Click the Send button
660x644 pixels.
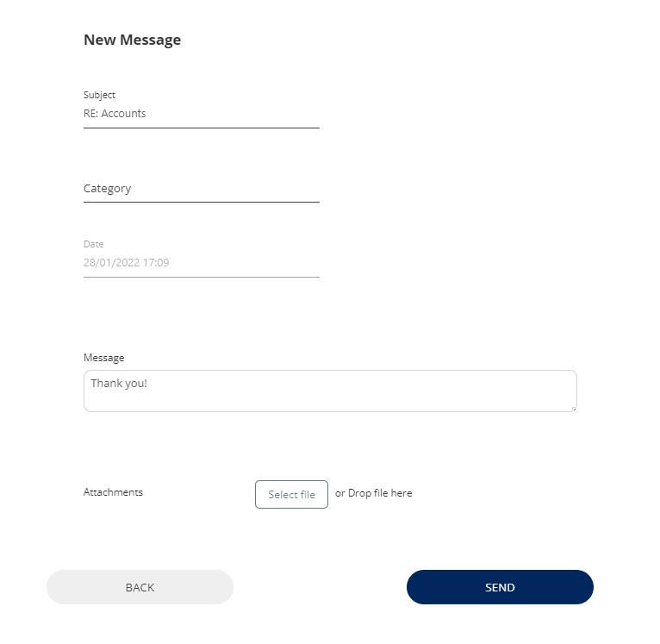point(500,587)
